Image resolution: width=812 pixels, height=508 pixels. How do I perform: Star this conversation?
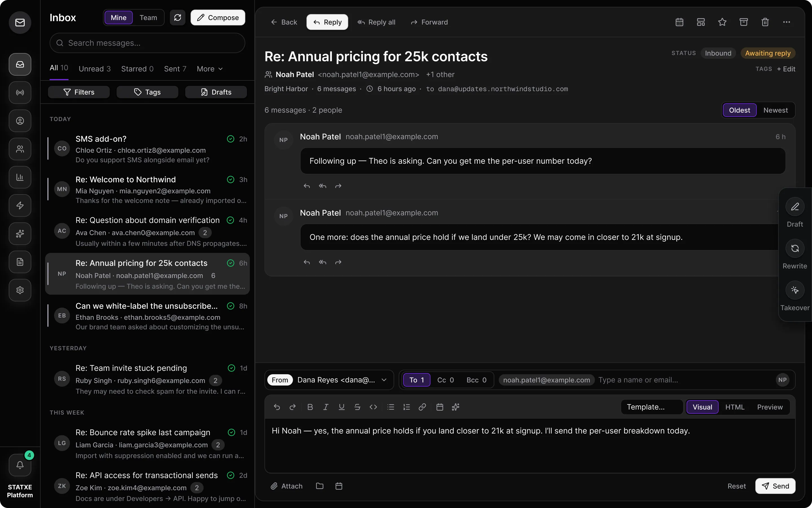tap(722, 22)
